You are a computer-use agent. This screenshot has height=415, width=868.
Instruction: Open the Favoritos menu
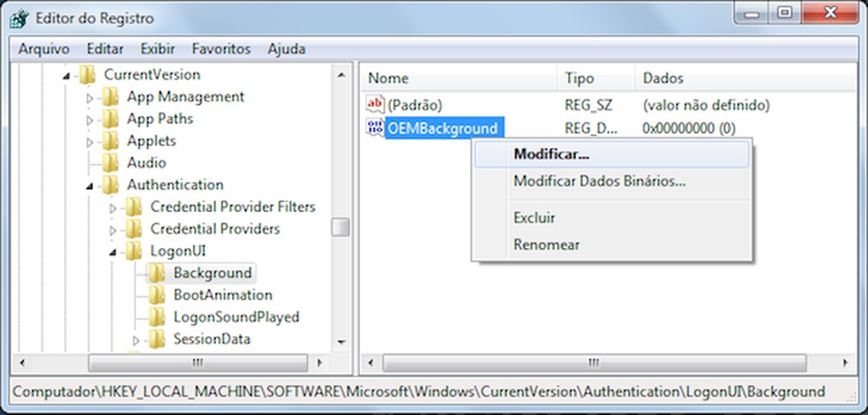[x=221, y=49]
